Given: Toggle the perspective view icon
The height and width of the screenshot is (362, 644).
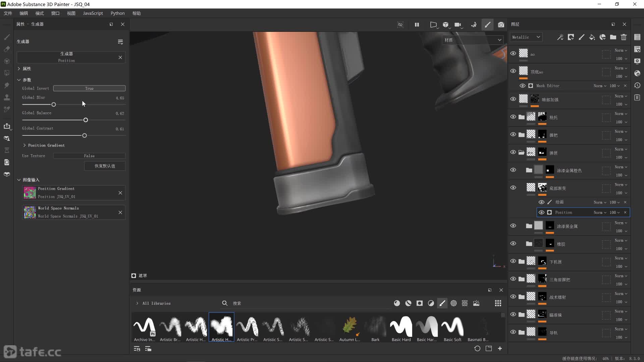Looking at the screenshot, I should 433,24.
